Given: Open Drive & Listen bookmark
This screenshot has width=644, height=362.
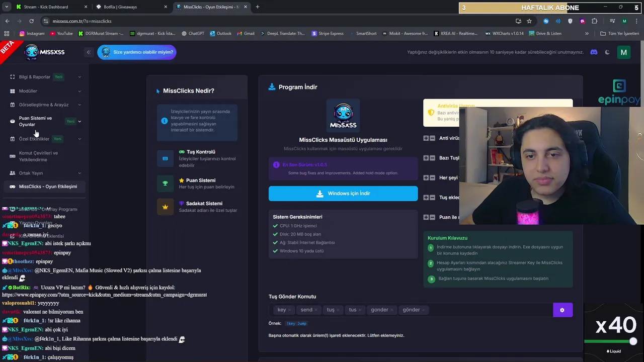Looking at the screenshot, I should tap(545, 34).
